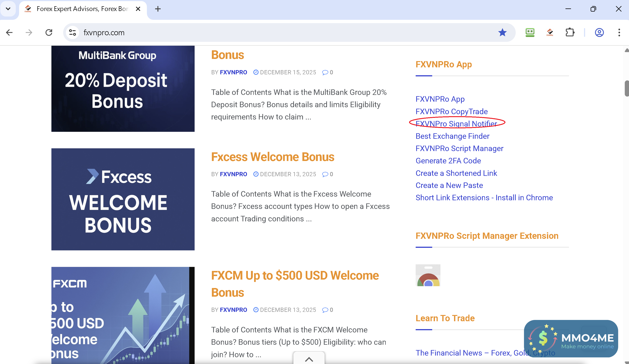The width and height of the screenshot is (629, 364).
Task: Open Chrome three-dot menu
Action: [x=619, y=32]
